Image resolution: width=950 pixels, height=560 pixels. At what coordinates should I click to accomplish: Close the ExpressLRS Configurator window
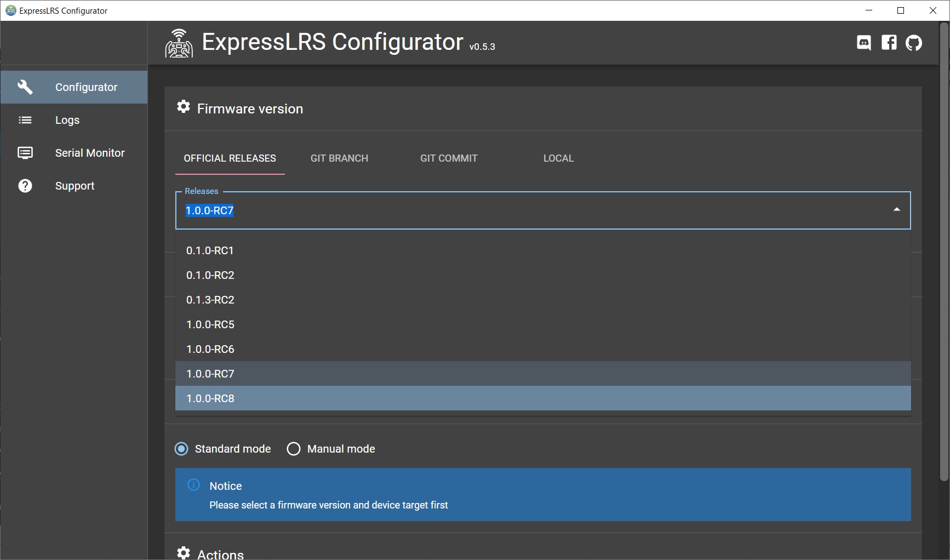click(933, 10)
